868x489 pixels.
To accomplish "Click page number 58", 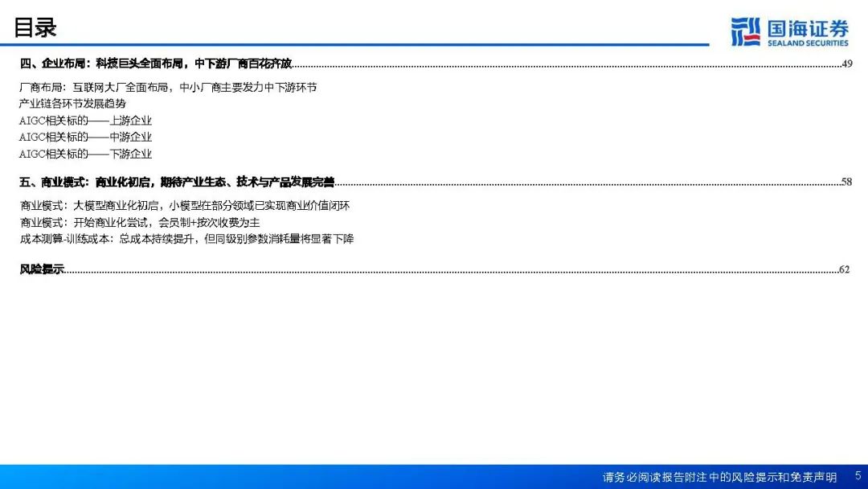I will (846, 182).
